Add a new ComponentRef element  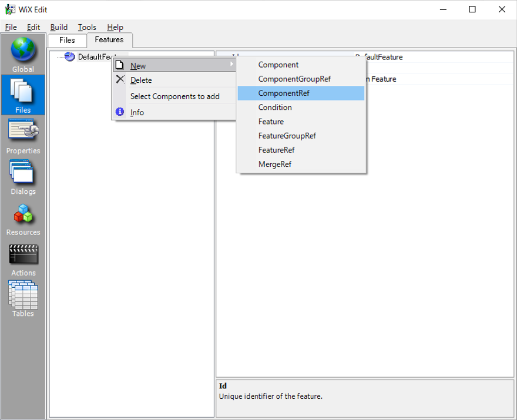[301, 93]
